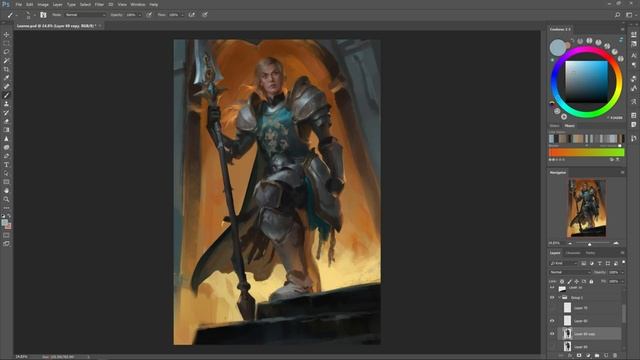The image size is (640, 360).
Task: Open the brush Mode dropdown
Action: coord(85,15)
